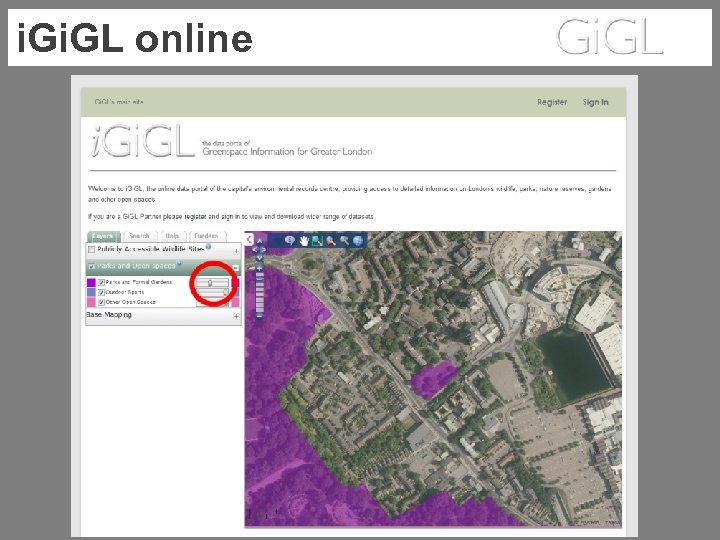Uncheck the Parks and Formal Gardens sublayer
Viewport: 720px width, 540px height.
(101, 282)
